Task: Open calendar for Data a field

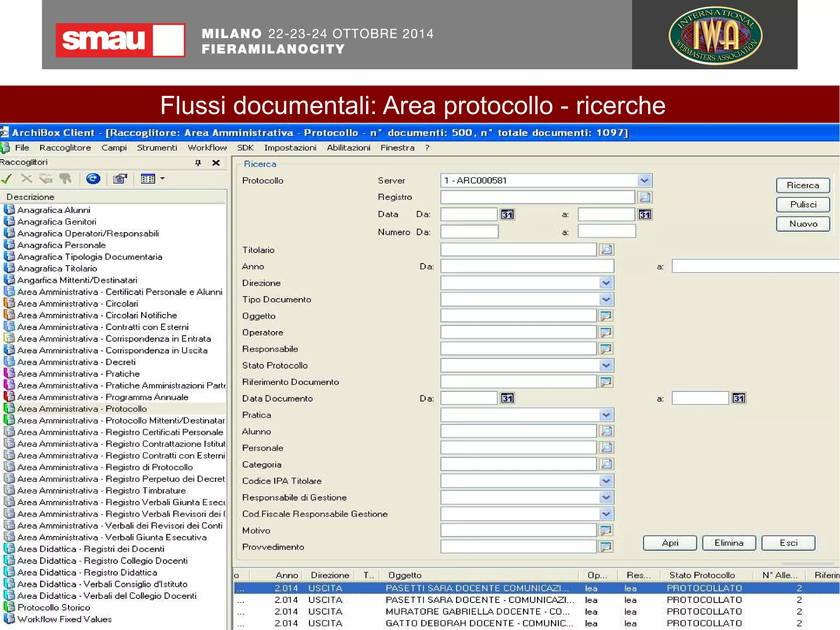Action: point(645,215)
